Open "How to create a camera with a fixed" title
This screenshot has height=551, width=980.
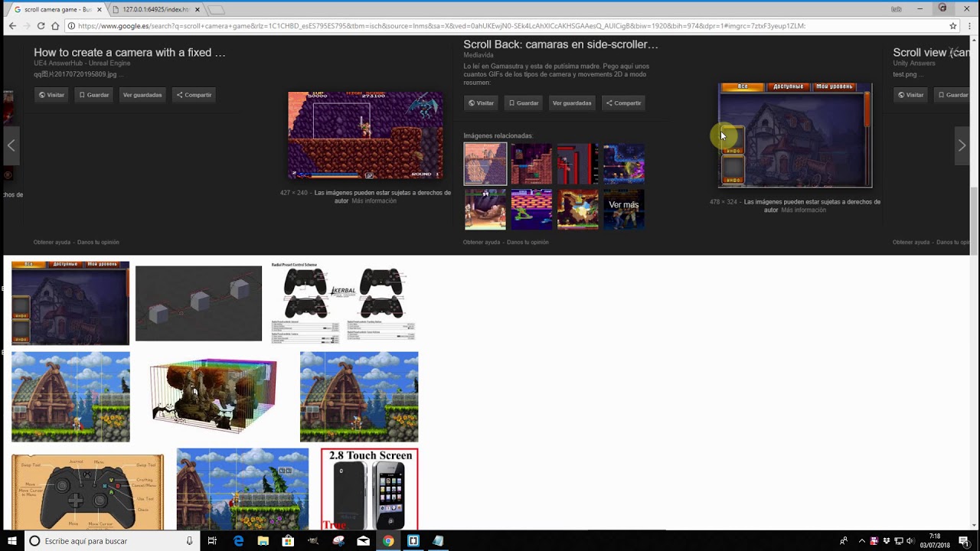coord(129,53)
